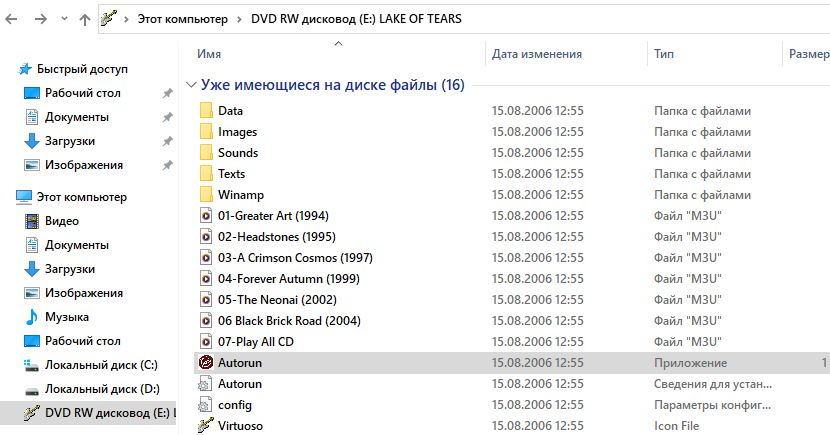Select playlist icon of 02-Headstones (1995)
This screenshot has height=435, width=830.
[206, 237]
